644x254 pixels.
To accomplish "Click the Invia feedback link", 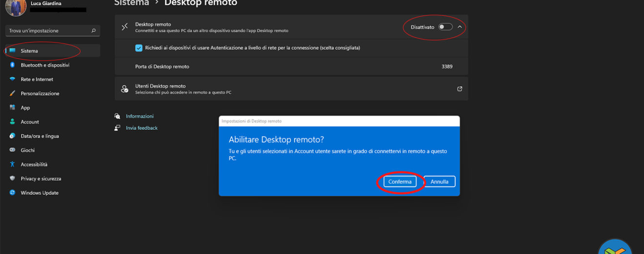I will [141, 128].
